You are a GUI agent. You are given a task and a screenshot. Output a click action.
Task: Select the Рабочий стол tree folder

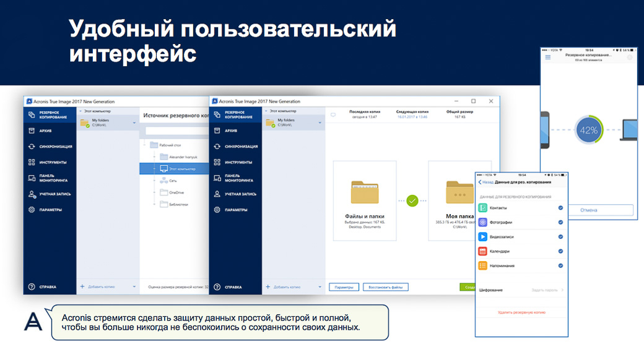165,145
